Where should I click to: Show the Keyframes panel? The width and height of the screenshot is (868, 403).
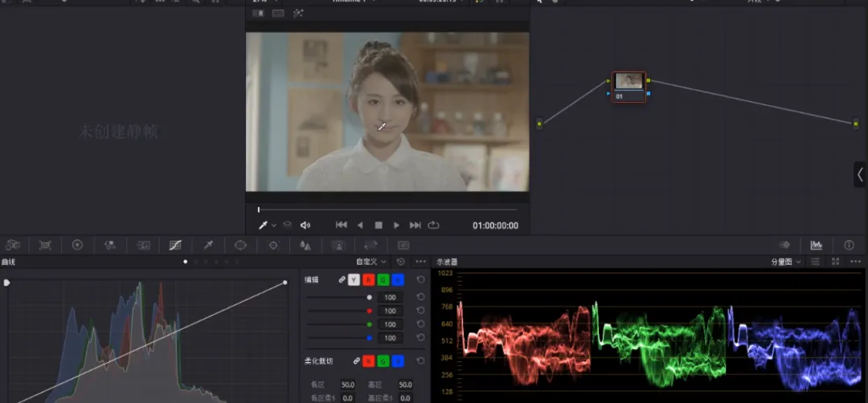click(784, 245)
